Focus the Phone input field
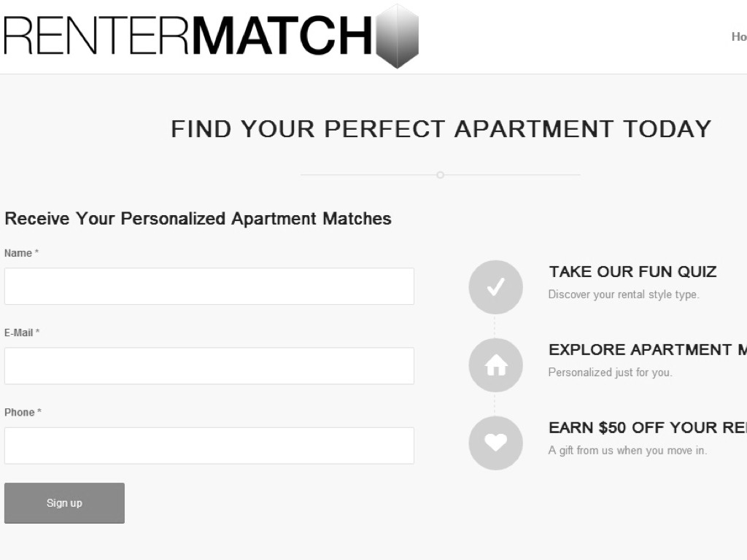 coord(209,446)
